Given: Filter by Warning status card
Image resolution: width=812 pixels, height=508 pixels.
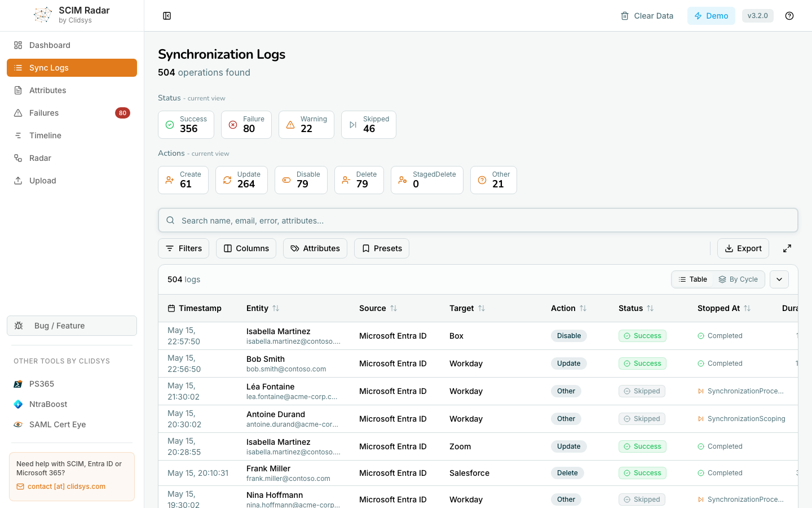Looking at the screenshot, I should click(x=306, y=124).
